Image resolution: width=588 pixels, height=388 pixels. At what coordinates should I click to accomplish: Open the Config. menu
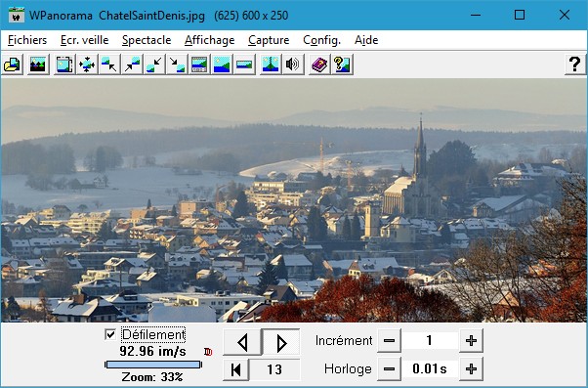point(322,40)
